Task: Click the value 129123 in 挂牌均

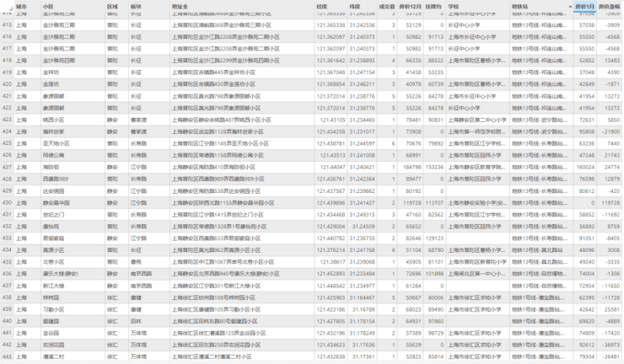Action: click(434, 238)
